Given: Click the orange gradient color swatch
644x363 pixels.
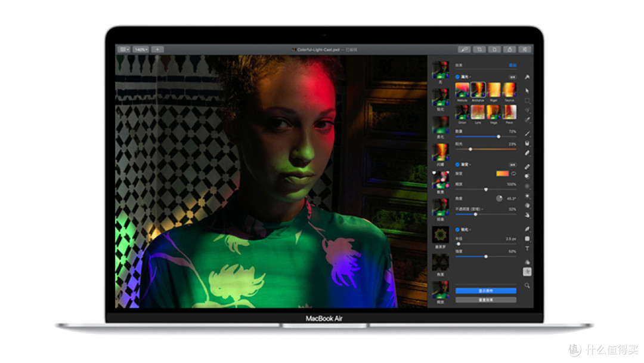Looking at the screenshot, I should point(502,174).
